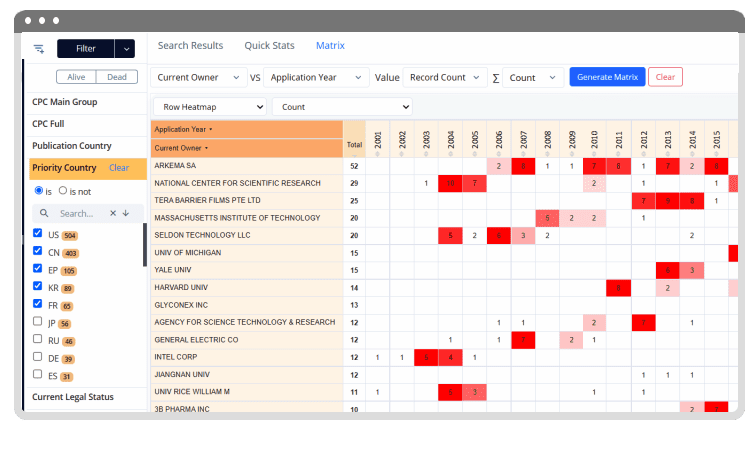This screenshot has height=450, width=750.
Task: Click the sort icon under 2010 column
Action: (x=595, y=154)
